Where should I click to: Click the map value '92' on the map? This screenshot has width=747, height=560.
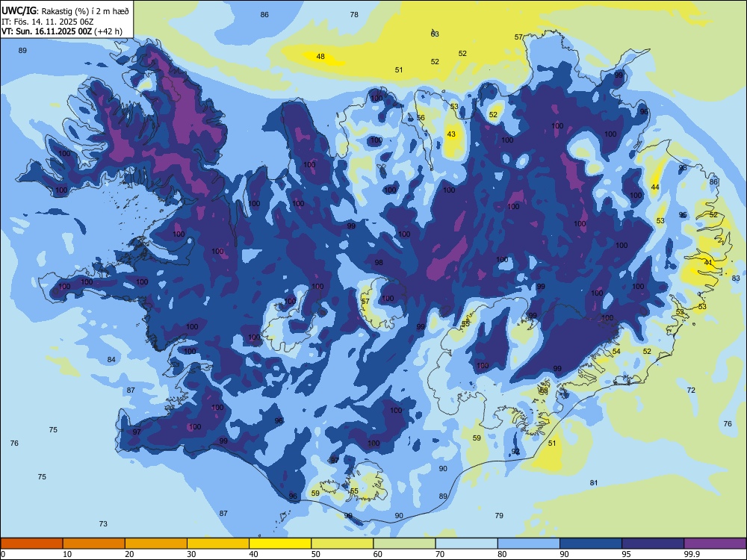pyautogui.click(x=515, y=452)
